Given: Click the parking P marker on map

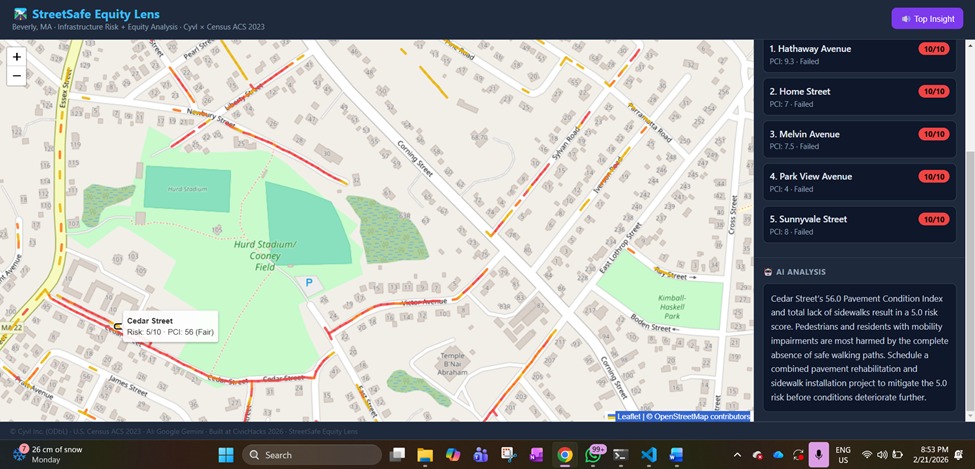Looking at the screenshot, I should 309,284.
